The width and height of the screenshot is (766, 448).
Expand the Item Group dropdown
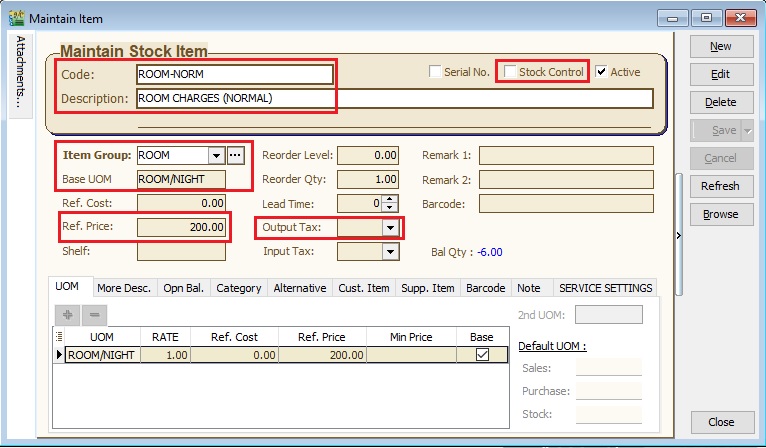pos(215,155)
